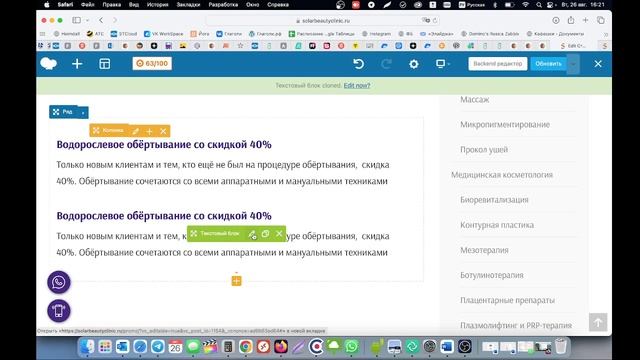Open the Файл menu

pos(87,5)
